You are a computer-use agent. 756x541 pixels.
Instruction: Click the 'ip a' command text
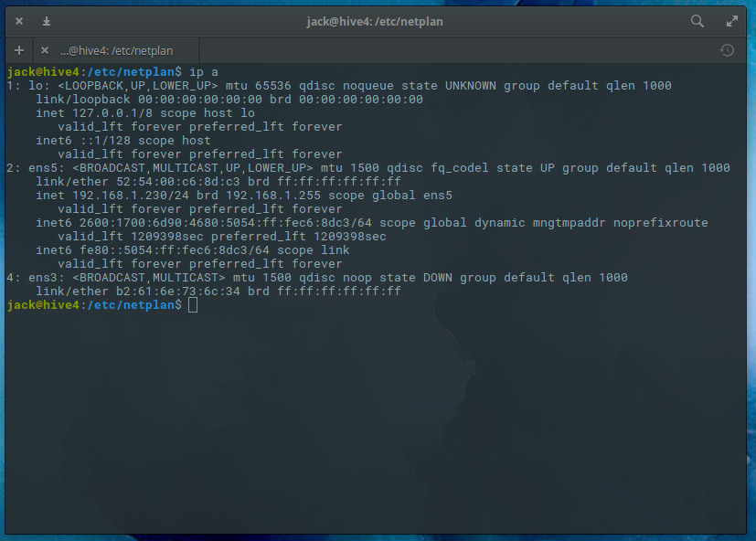[204, 72]
